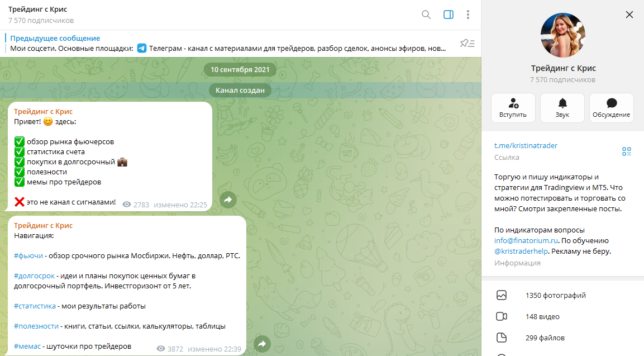Open the three-dot more options menu

pyautogui.click(x=468, y=15)
